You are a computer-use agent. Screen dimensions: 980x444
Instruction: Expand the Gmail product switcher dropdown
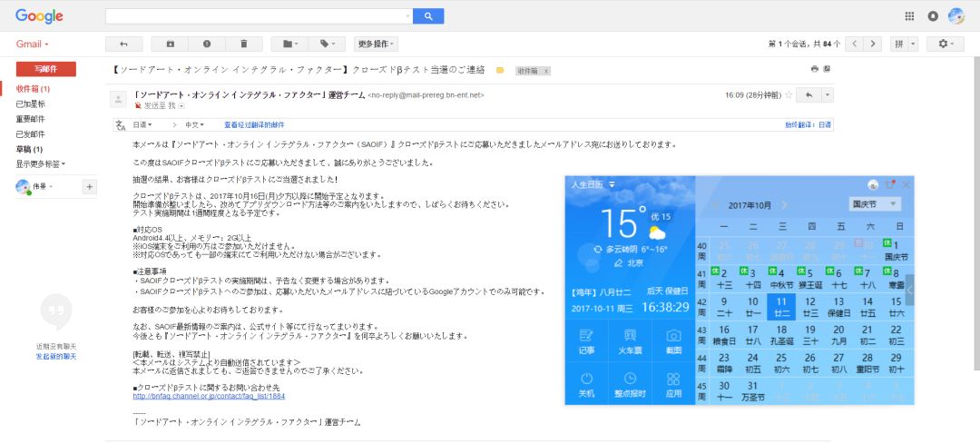tap(33, 44)
